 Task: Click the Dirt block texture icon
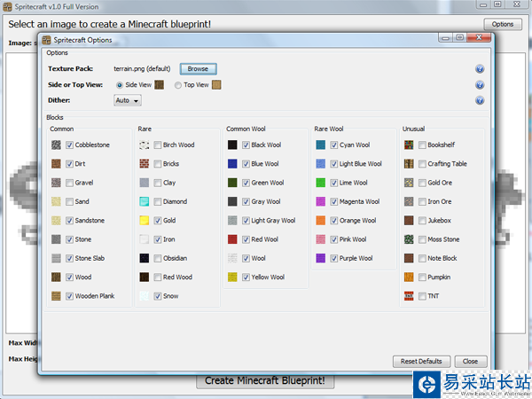(56, 164)
